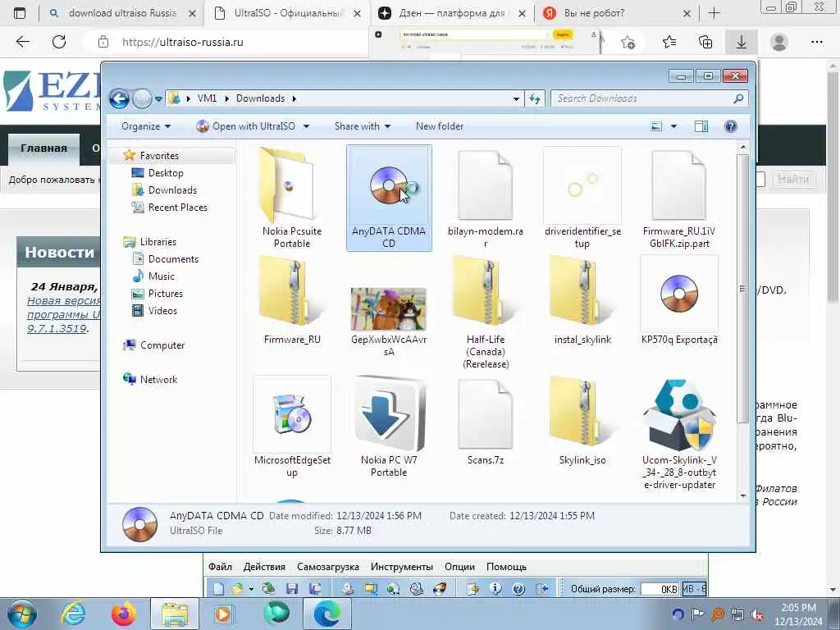Select the AnyDATA CDMA CD disc image file

(x=389, y=198)
